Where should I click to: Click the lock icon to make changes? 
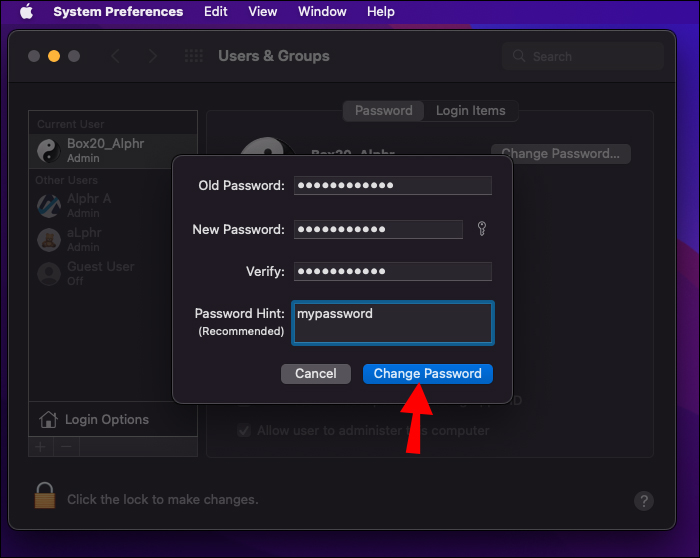pos(45,496)
